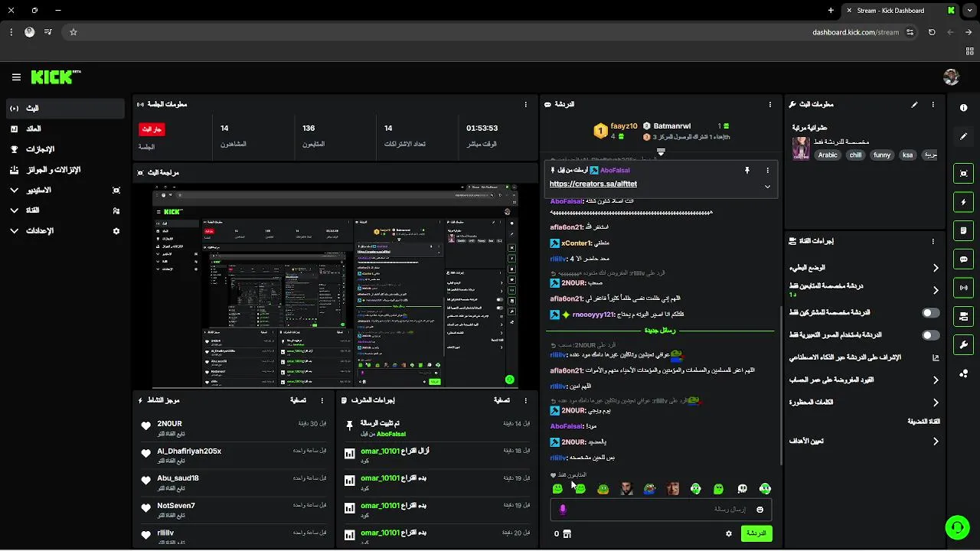980x551 pixels.
Task: Unpin the AboFaisal pinned message
Action: (746, 170)
